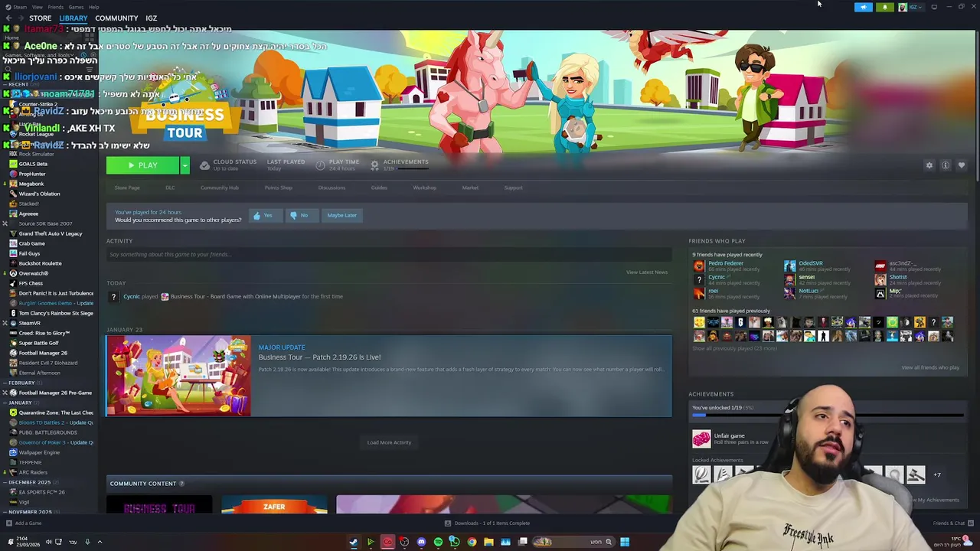Select Crab Game in the library list
The height and width of the screenshot is (551, 980).
[x=32, y=243]
